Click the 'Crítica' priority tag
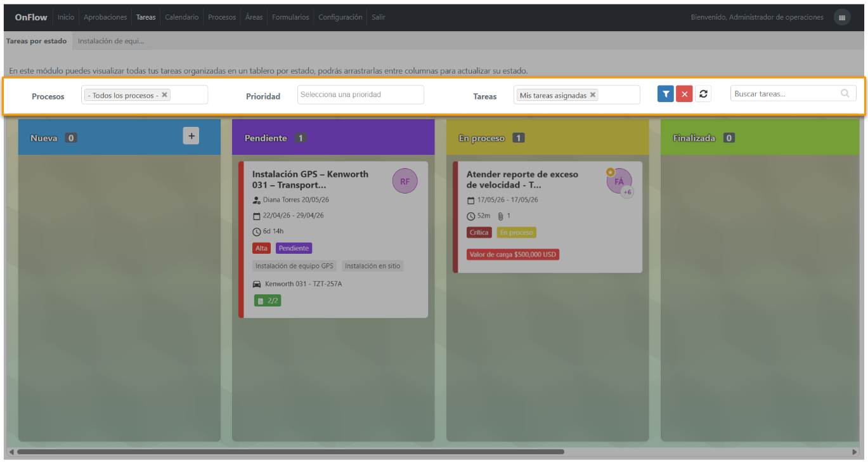This screenshot has width=868, height=465. (479, 232)
